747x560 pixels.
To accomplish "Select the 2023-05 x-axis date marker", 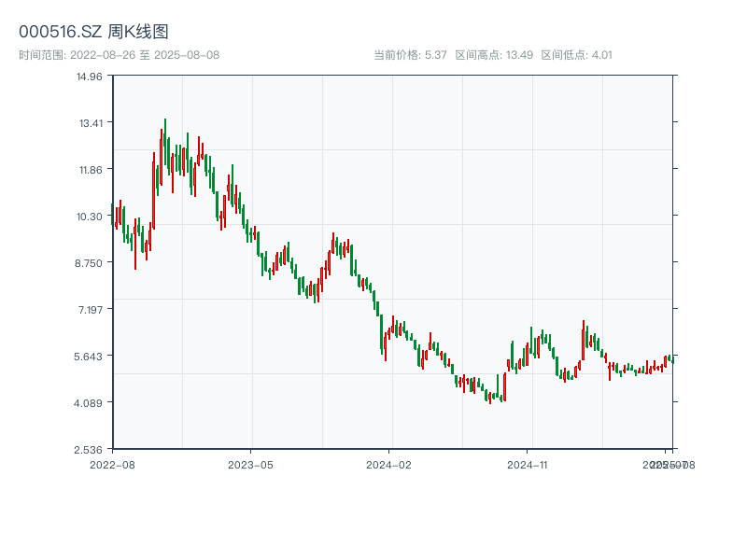I will click(250, 464).
